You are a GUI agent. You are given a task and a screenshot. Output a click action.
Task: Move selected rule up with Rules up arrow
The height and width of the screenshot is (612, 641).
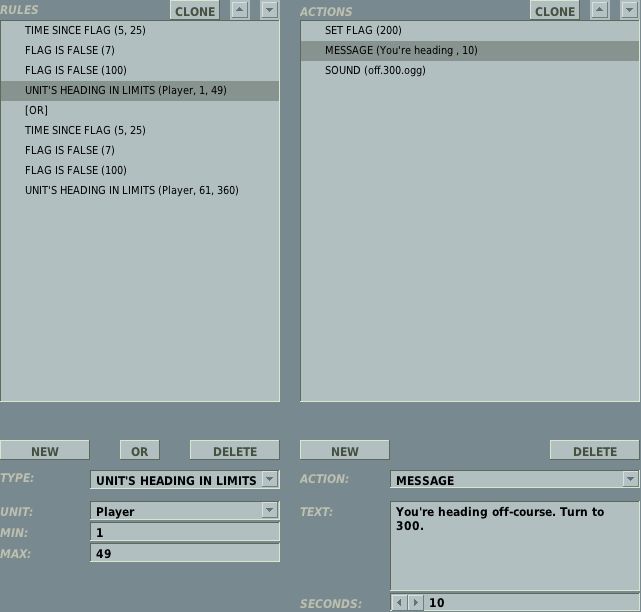tap(240, 9)
